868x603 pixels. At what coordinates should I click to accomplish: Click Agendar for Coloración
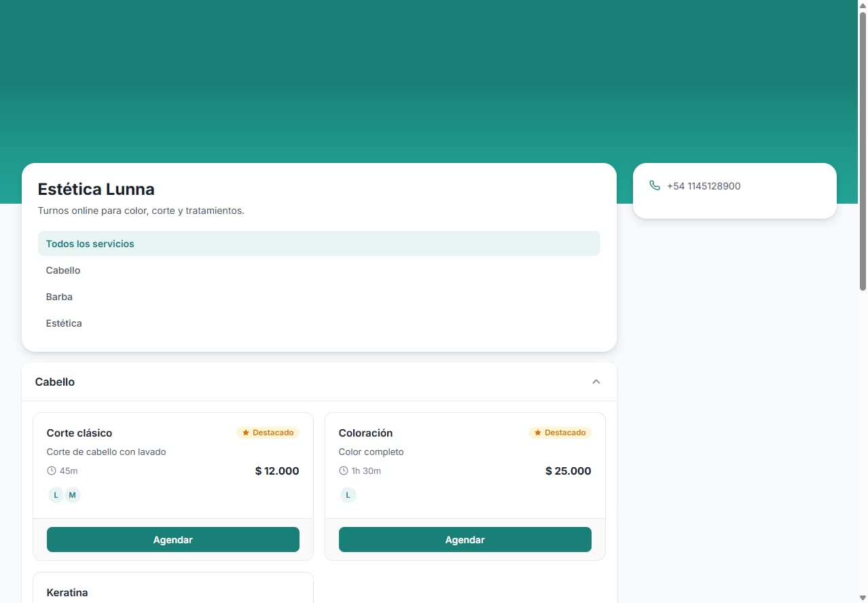465,540
